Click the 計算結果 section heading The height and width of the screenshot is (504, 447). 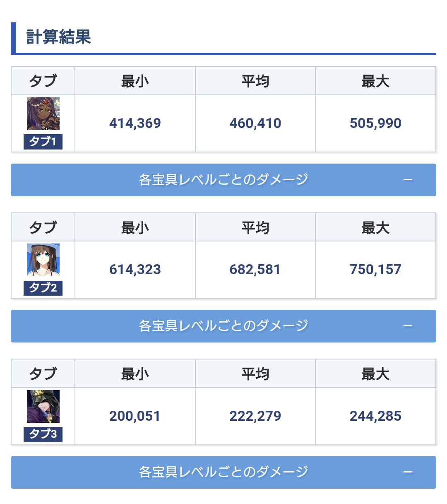point(59,37)
